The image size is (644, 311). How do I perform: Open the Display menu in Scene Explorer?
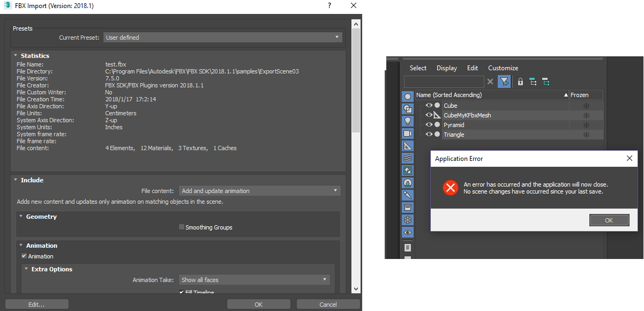(x=447, y=68)
